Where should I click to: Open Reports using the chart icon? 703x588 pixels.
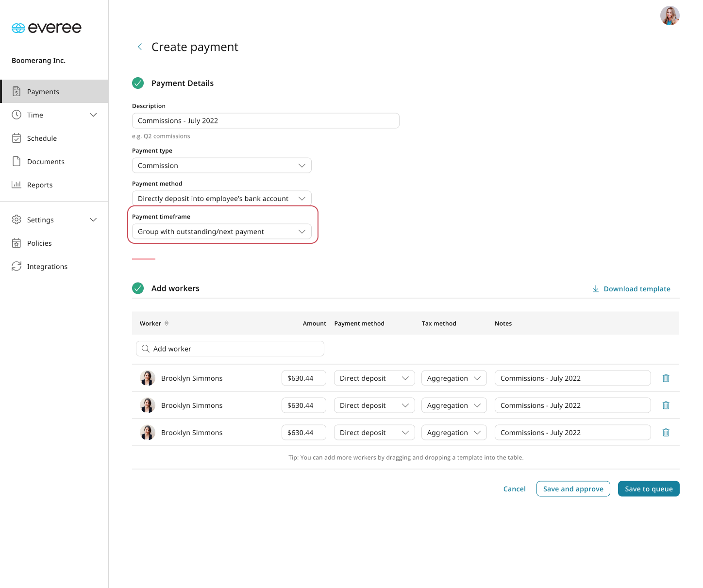(17, 185)
